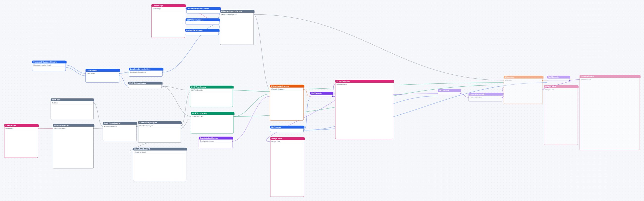Click the IPAdapterApplyFaceID node header
The width and height of the screenshot is (644, 201).
pyautogui.click(x=237, y=11)
